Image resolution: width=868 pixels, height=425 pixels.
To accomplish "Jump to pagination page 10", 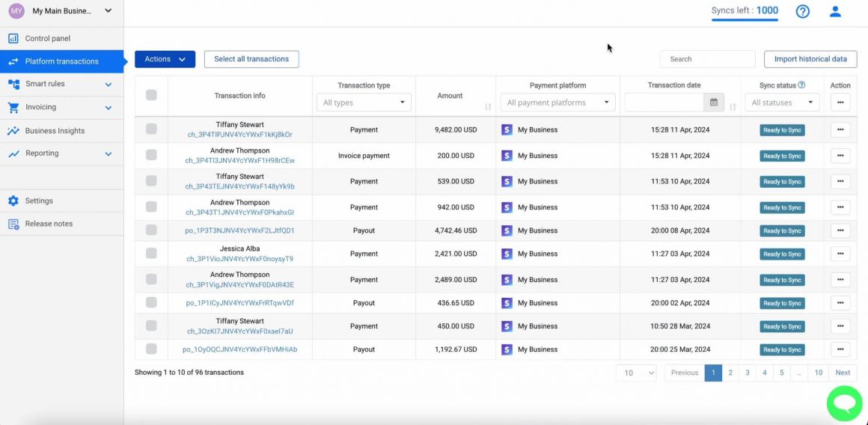I will pos(818,373).
